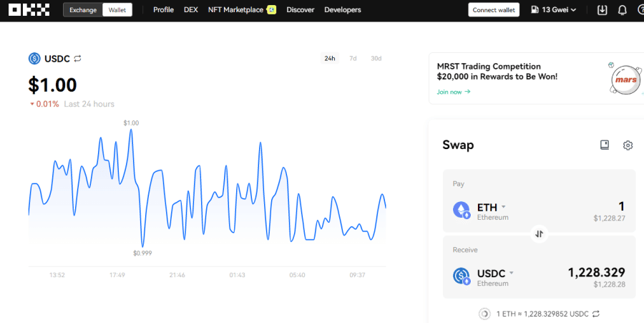Switch to Exchange mode
Screen dimensions: 644x323
pos(83,10)
